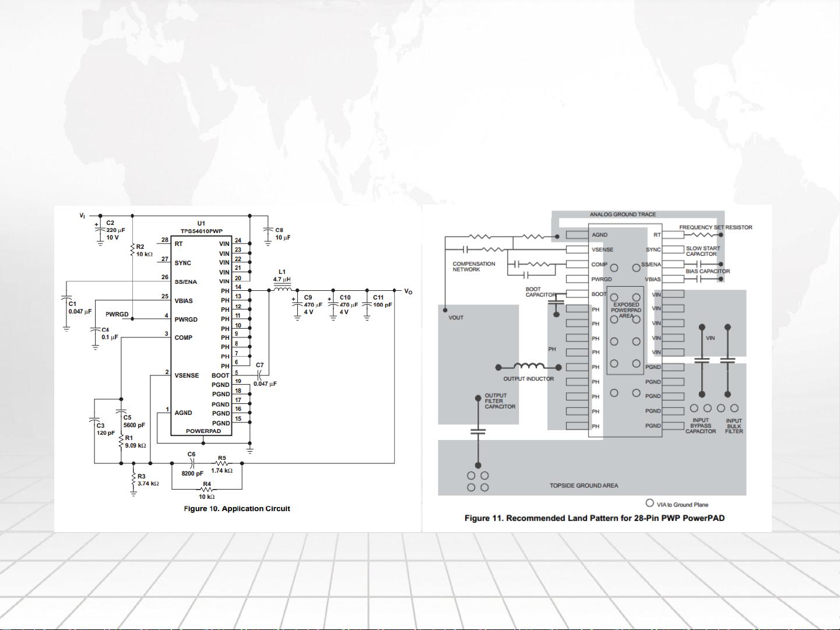Select the R5 1.74 kΩ resistor symbol
840x630 pixels.
[x=222, y=464]
